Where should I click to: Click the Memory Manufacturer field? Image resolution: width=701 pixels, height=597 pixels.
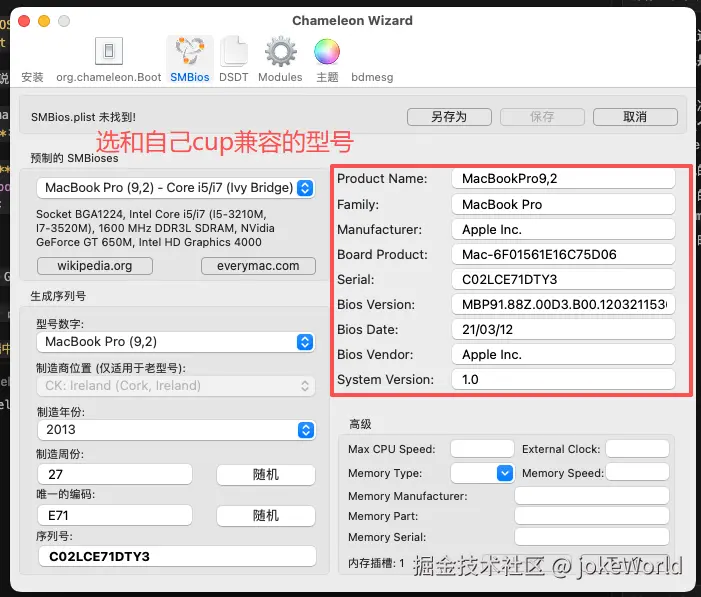[592, 496]
